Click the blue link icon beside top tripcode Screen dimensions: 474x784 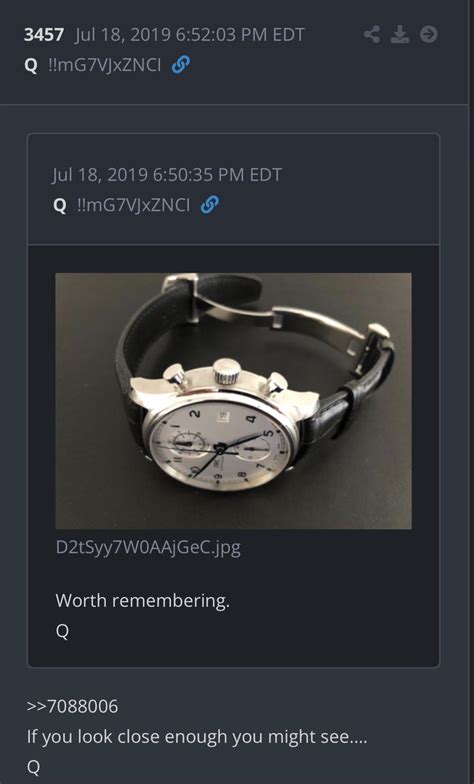180,65
